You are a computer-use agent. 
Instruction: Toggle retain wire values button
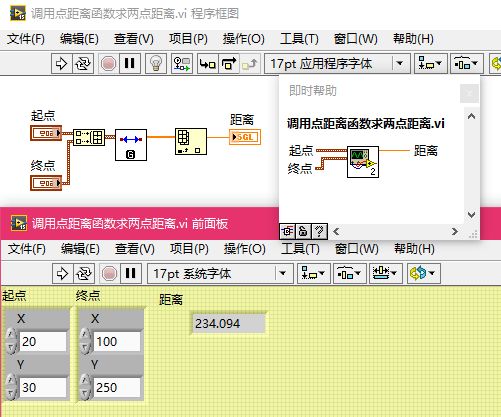(x=182, y=63)
